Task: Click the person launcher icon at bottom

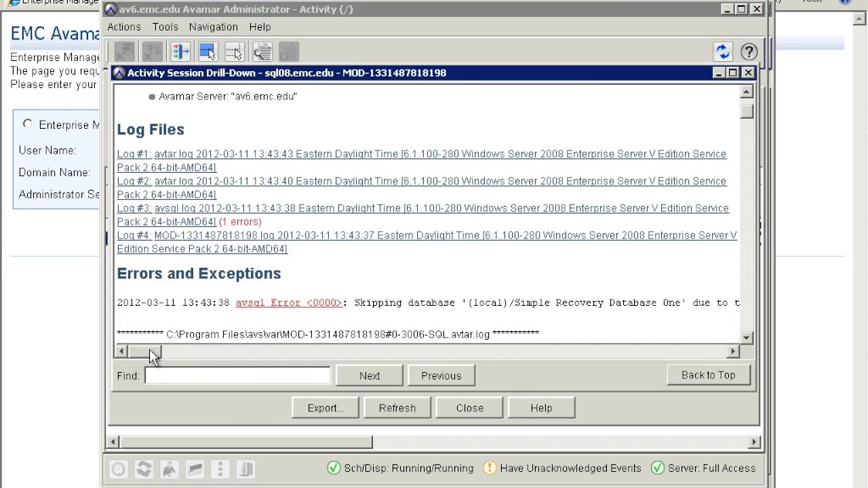Action: (169, 468)
